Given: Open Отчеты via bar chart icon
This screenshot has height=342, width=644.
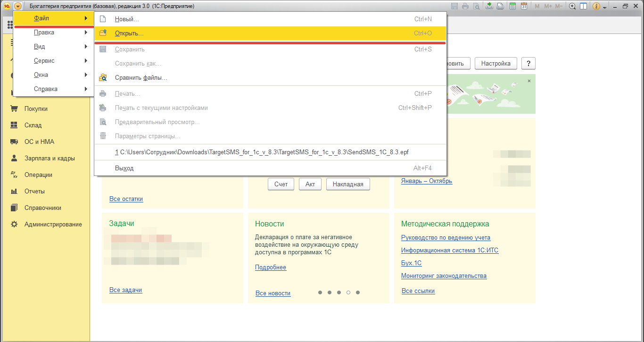Looking at the screenshot, I should [x=14, y=191].
